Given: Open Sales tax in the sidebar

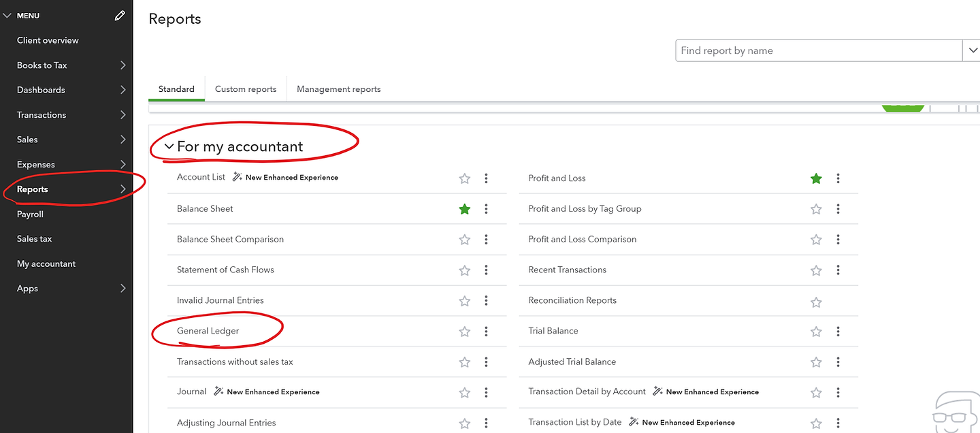Looking at the screenshot, I should [x=35, y=239].
